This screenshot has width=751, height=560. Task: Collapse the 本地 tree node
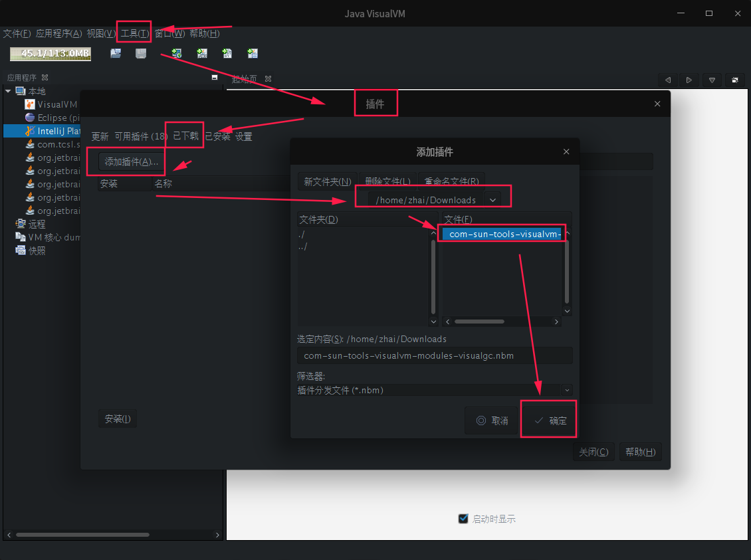8,91
